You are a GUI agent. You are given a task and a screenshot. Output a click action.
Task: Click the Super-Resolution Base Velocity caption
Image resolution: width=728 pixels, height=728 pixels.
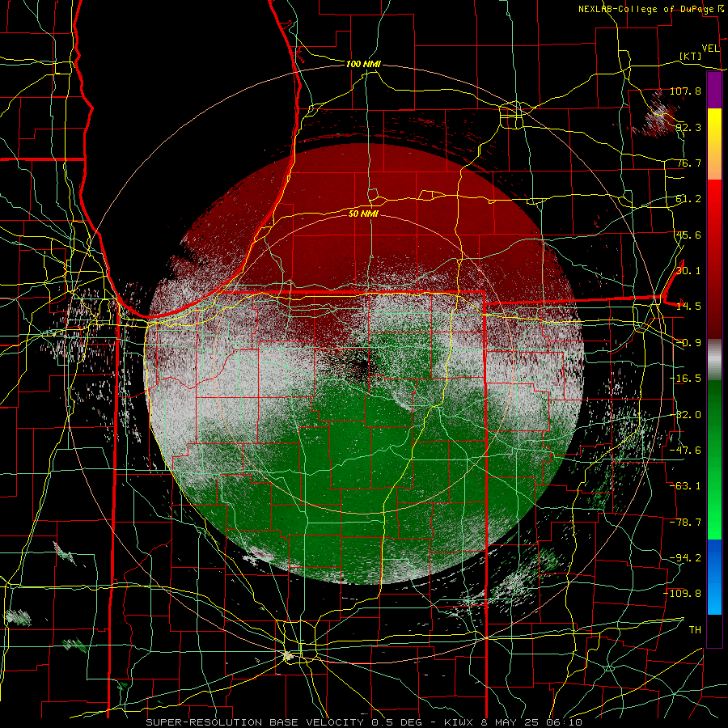click(x=364, y=722)
